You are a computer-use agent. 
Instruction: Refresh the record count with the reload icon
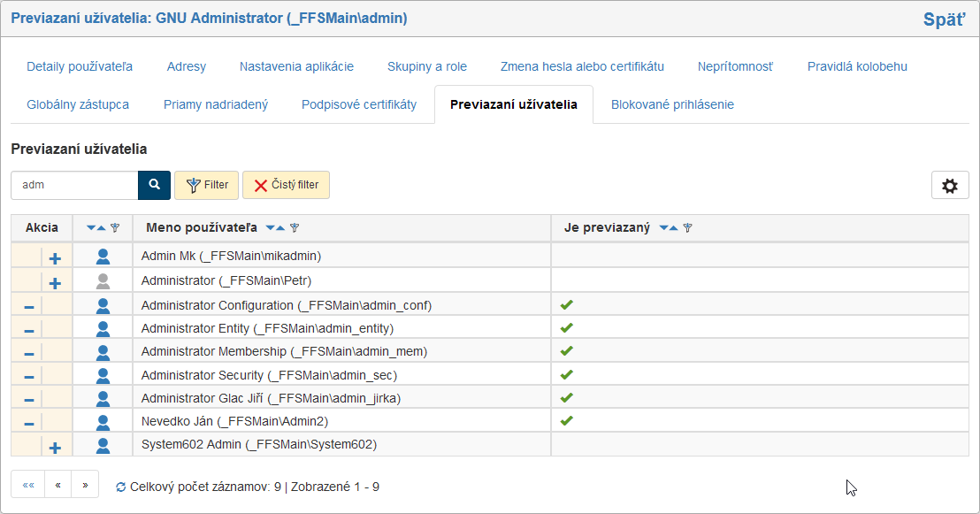tap(121, 487)
